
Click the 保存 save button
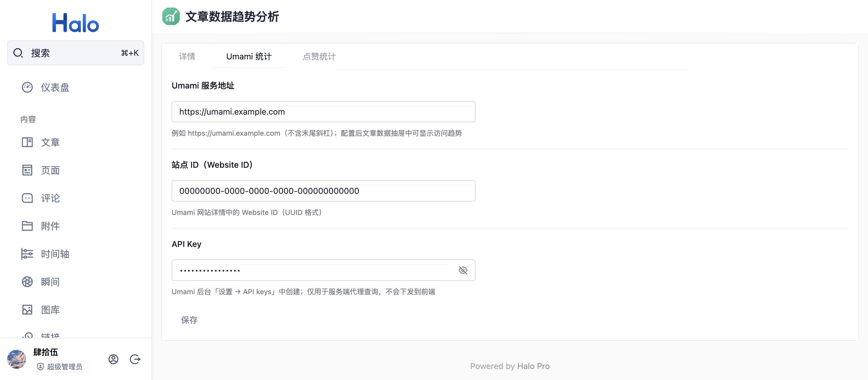189,320
